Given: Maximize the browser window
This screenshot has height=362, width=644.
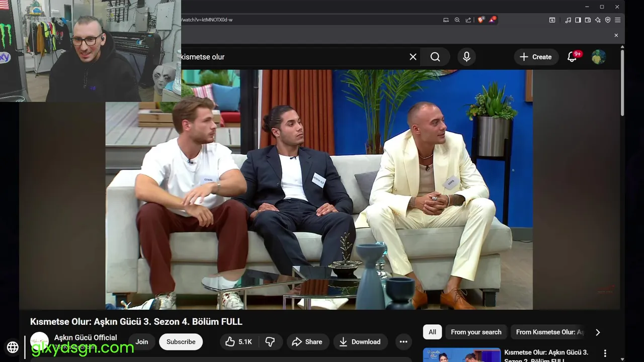Looking at the screenshot, I should 602,7.
